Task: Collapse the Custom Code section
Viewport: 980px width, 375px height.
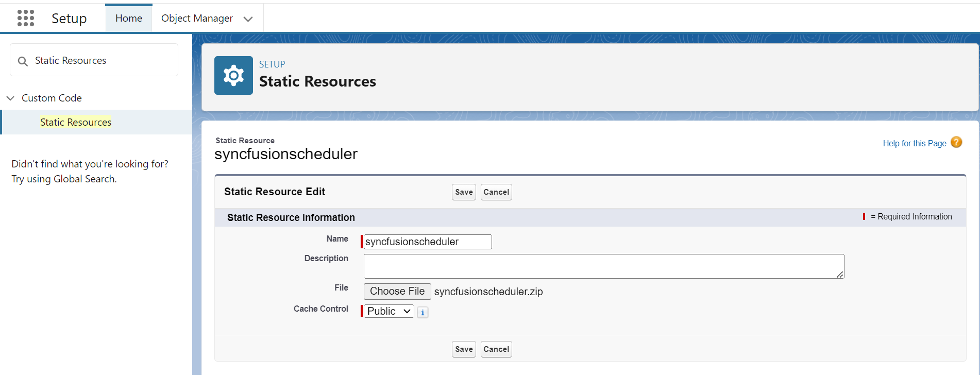Action: pos(10,98)
